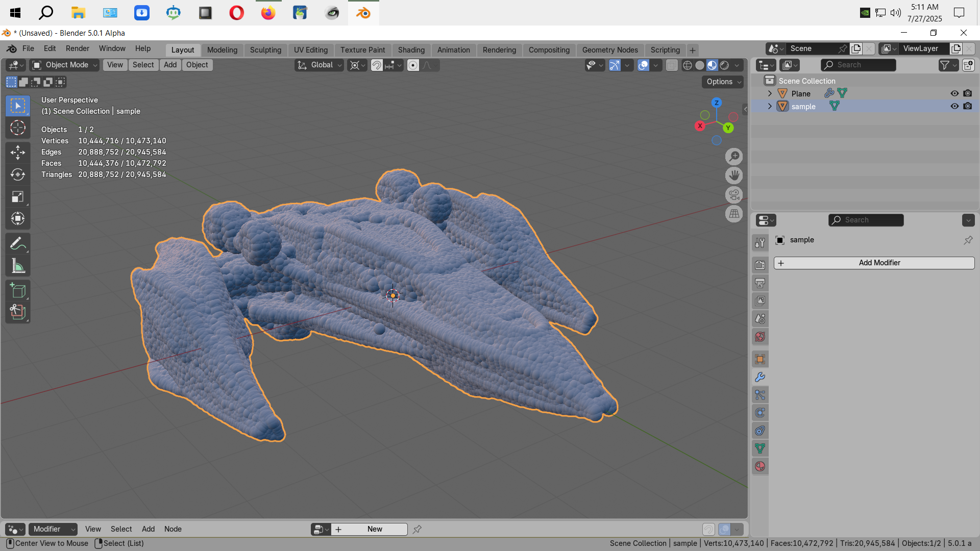
Task: Select the Rotate tool
Action: (x=18, y=174)
